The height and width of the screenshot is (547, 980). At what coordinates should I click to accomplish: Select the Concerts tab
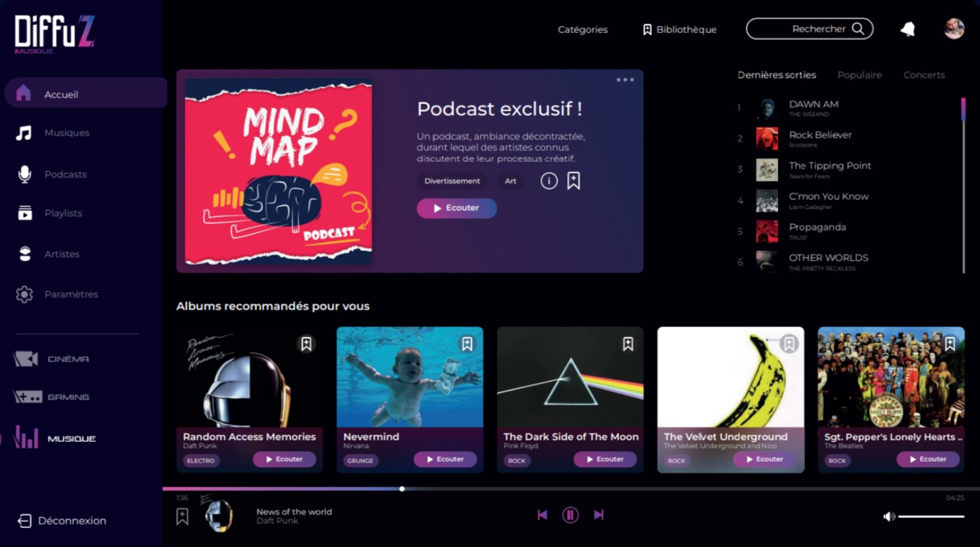[x=924, y=75]
